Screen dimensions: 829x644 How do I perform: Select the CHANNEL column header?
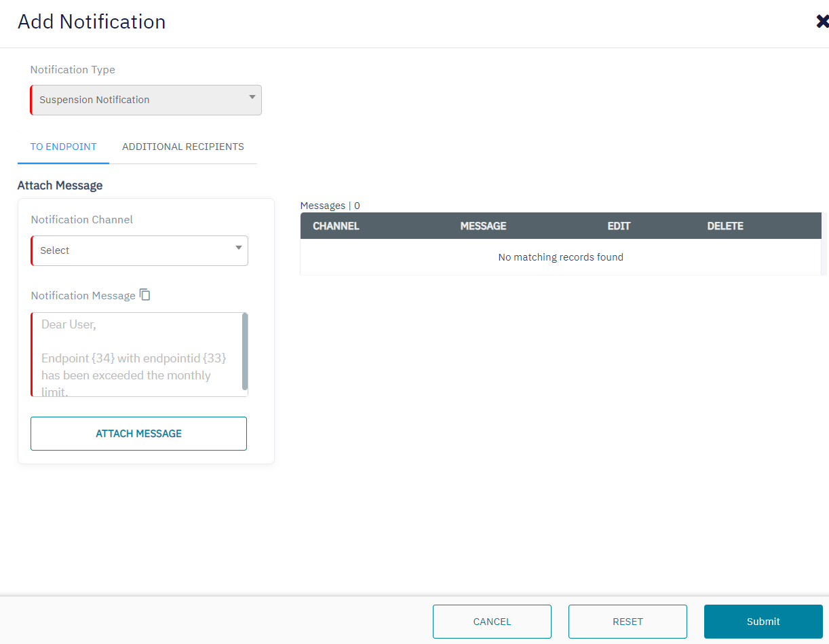[x=336, y=226]
